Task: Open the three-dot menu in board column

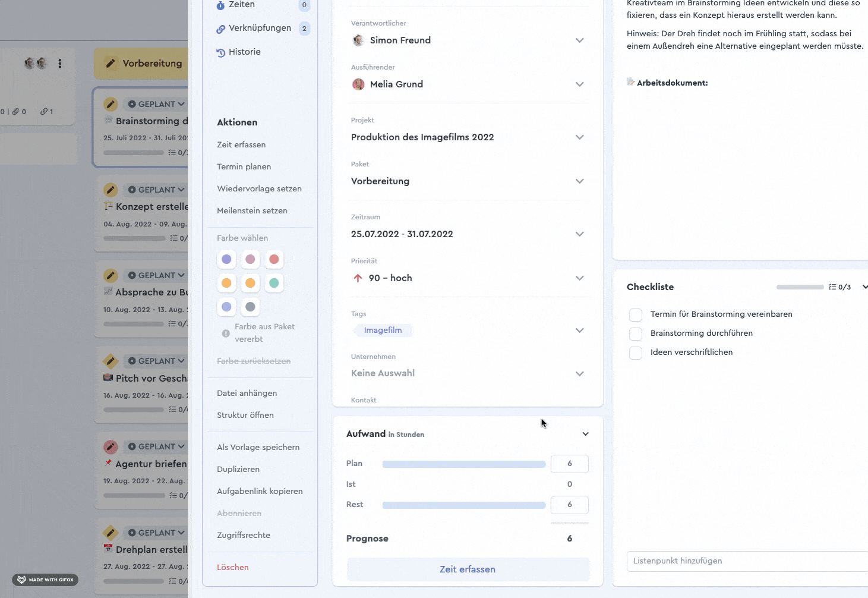Action: (60, 63)
